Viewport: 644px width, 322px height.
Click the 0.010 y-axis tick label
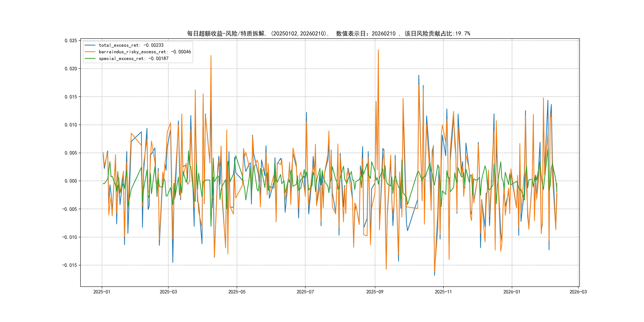(x=71, y=125)
